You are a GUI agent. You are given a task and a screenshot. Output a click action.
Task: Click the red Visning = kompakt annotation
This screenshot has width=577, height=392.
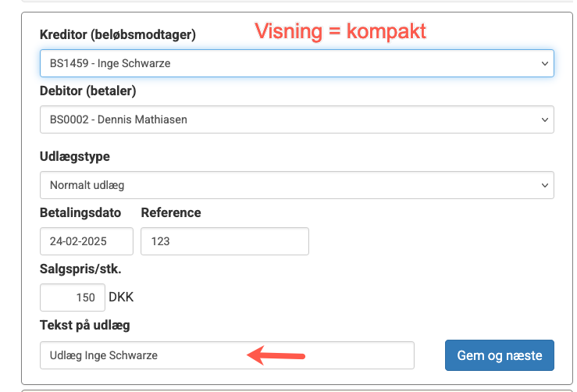tap(340, 31)
